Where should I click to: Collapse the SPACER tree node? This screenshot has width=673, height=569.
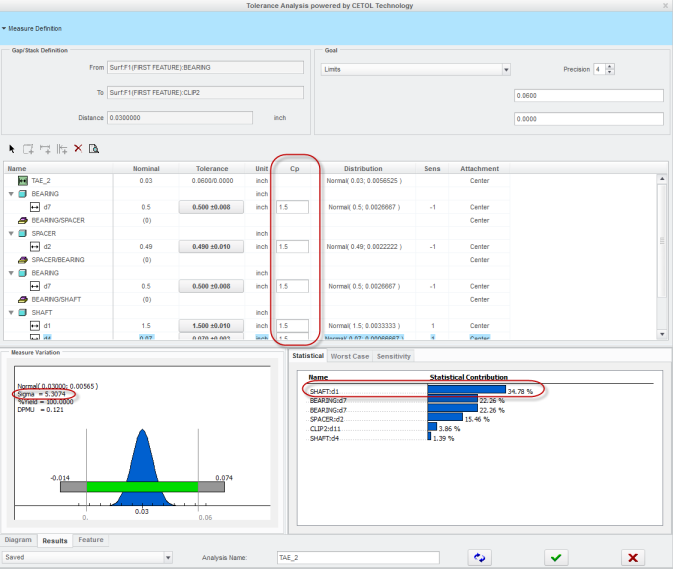coord(10,233)
